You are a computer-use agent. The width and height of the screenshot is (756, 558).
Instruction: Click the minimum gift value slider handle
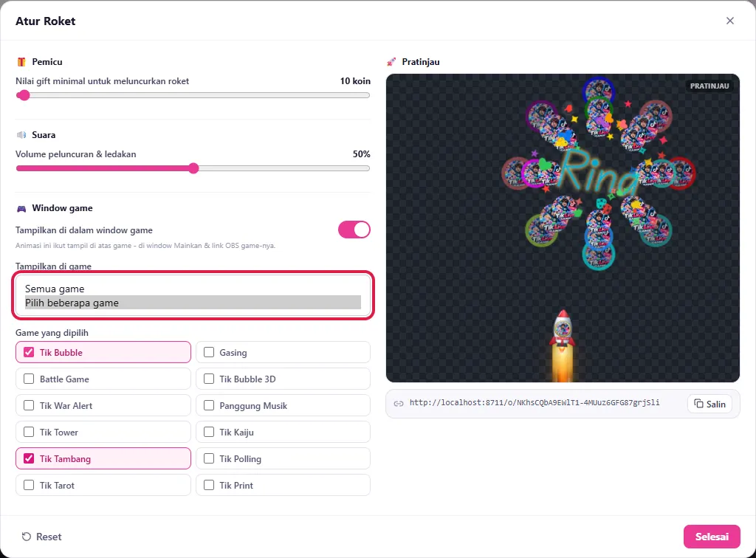[23, 95]
